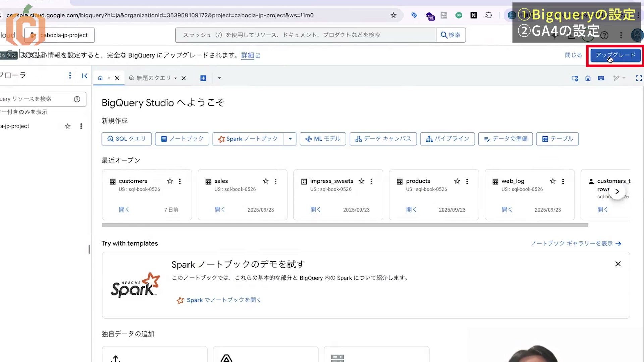Open the home tab dropdown arrow
The image size is (644, 362).
tap(109, 78)
